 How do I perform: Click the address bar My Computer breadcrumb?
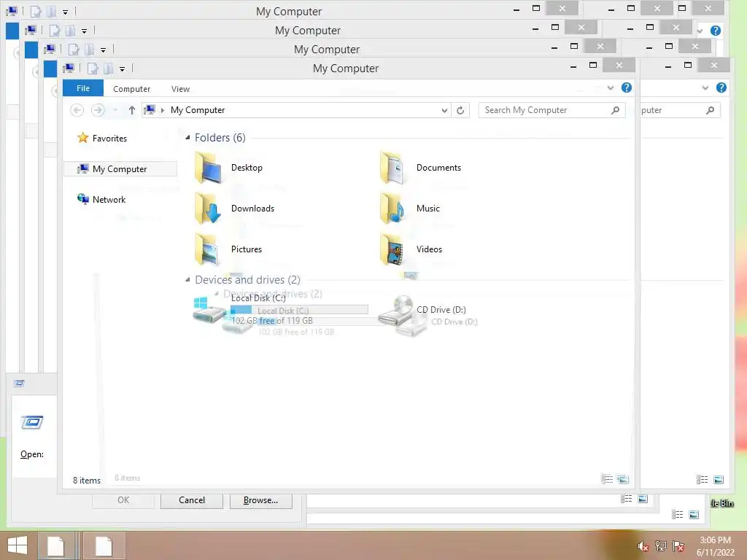point(198,110)
